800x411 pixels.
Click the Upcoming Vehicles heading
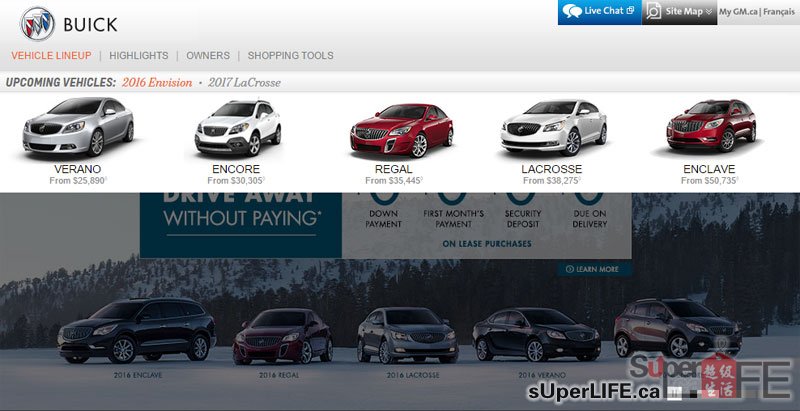pyautogui.click(x=61, y=83)
